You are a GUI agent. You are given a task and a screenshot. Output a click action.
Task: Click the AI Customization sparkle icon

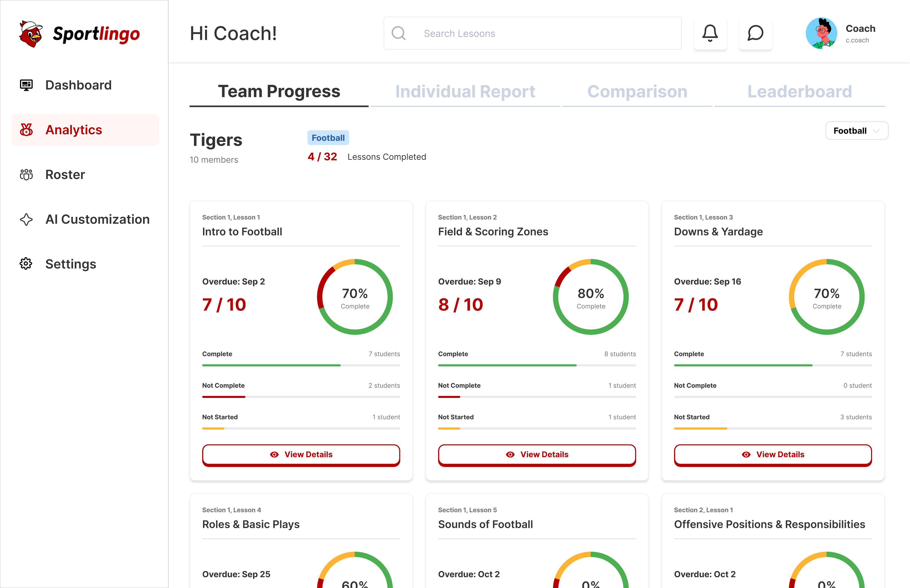[26, 219]
